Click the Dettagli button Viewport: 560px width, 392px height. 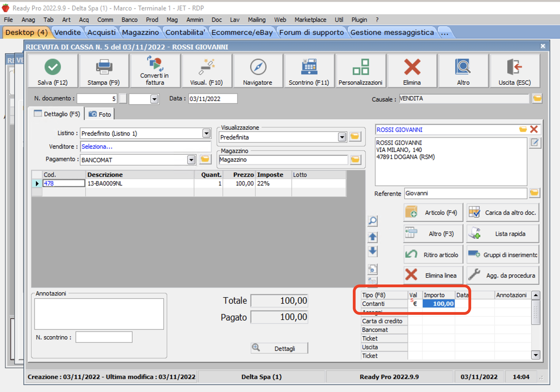279,348
